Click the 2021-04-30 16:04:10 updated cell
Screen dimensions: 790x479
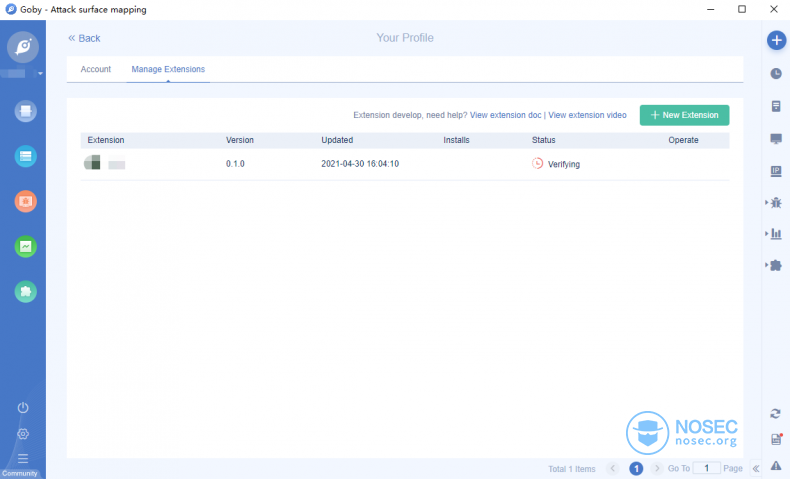pyautogui.click(x=360, y=164)
